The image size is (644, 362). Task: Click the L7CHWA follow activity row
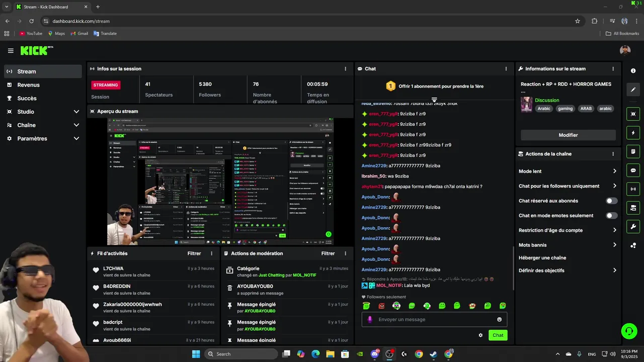tap(154, 271)
